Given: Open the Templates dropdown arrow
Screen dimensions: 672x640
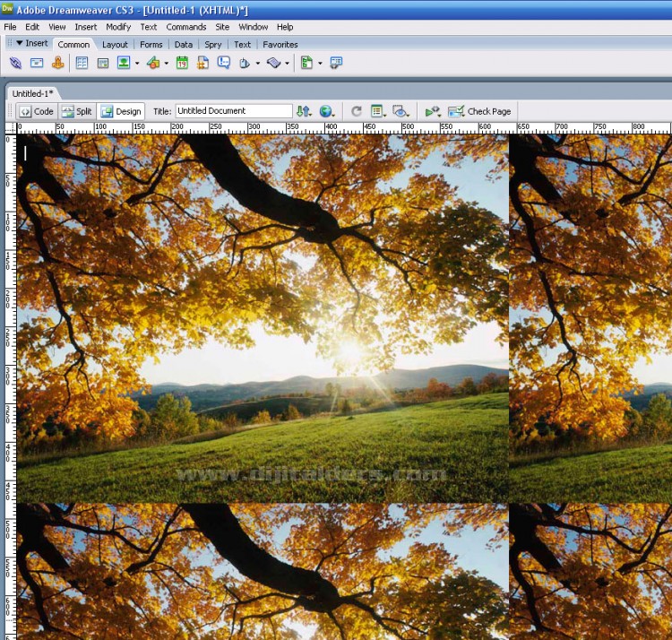Looking at the screenshot, I should [320, 64].
